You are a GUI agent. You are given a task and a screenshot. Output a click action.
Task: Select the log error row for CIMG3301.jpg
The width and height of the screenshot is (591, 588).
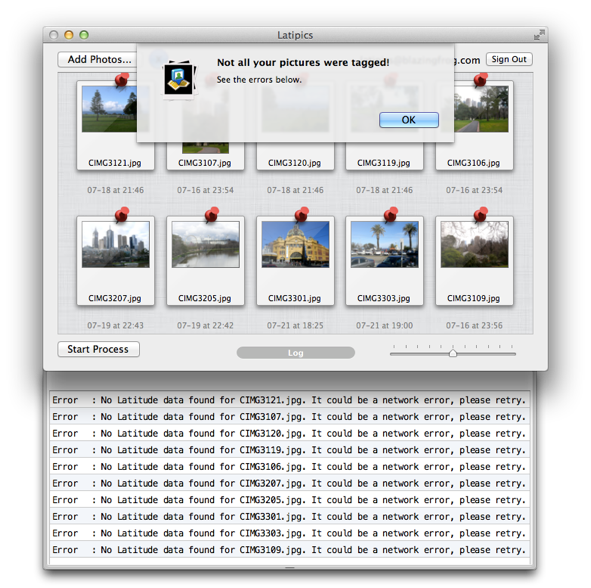pyautogui.click(x=289, y=516)
